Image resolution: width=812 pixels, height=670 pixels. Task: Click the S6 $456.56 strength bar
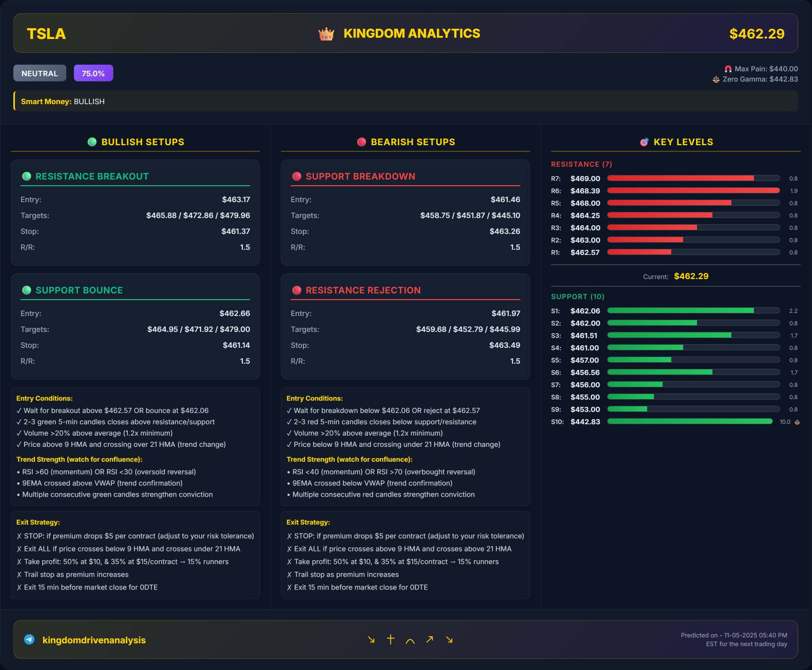point(693,372)
